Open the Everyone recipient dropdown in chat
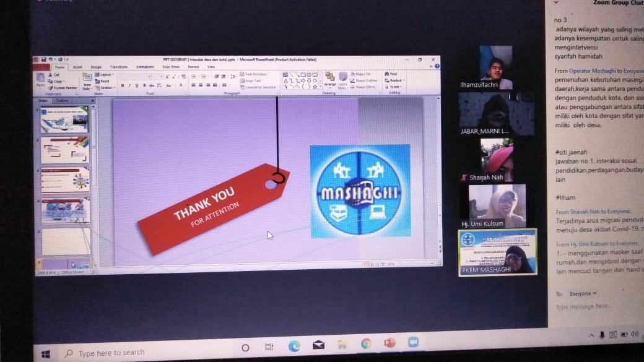The width and height of the screenshot is (644, 362). tap(584, 293)
